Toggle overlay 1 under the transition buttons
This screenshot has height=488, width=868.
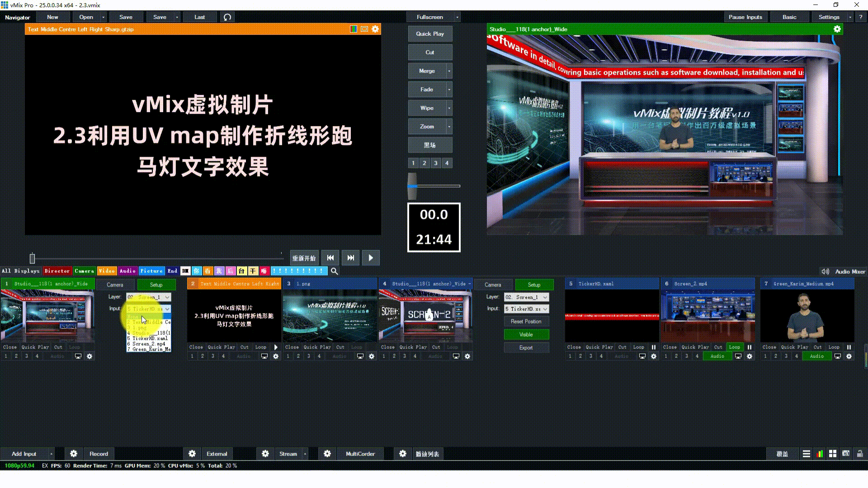[x=413, y=163]
